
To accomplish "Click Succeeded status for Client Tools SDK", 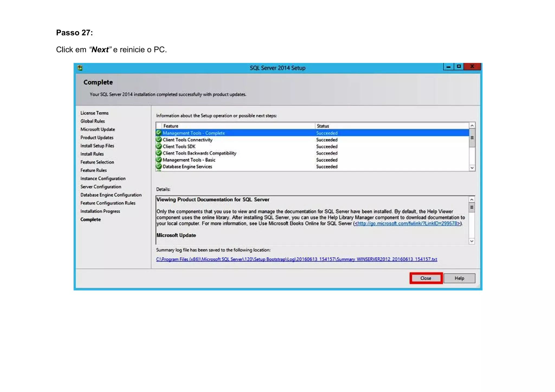I will pos(327,146).
